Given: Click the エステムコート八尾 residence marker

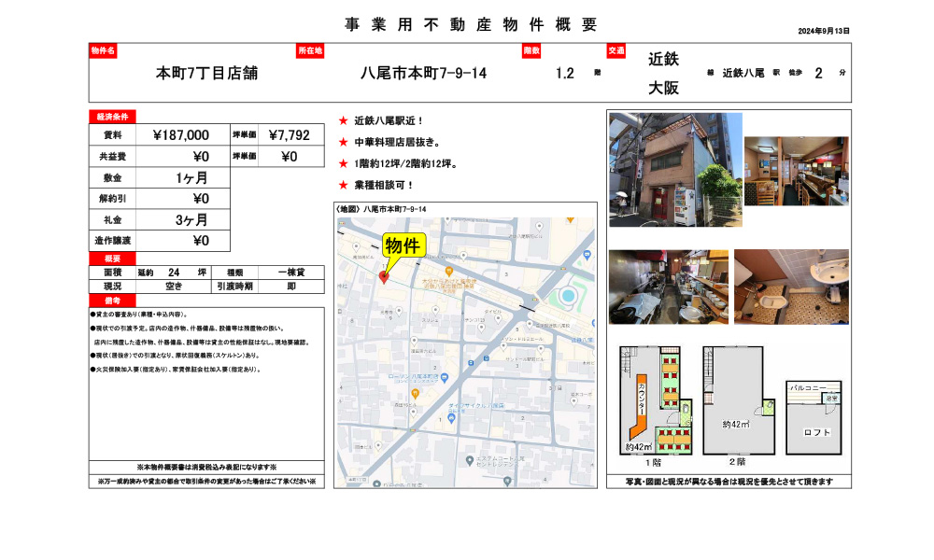Looking at the screenshot, I should click(x=469, y=460).
